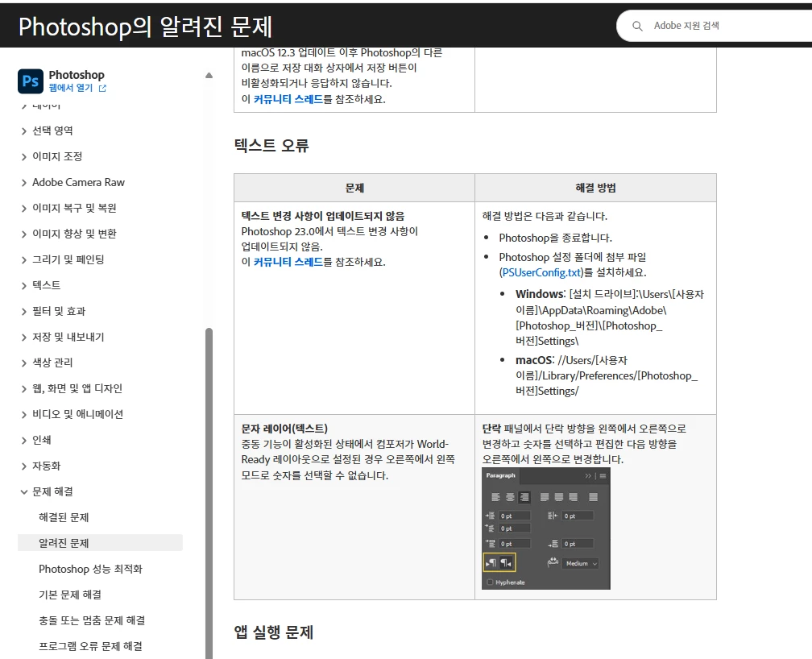Click the Windows path label
The width and height of the screenshot is (812, 659).
tap(540, 294)
